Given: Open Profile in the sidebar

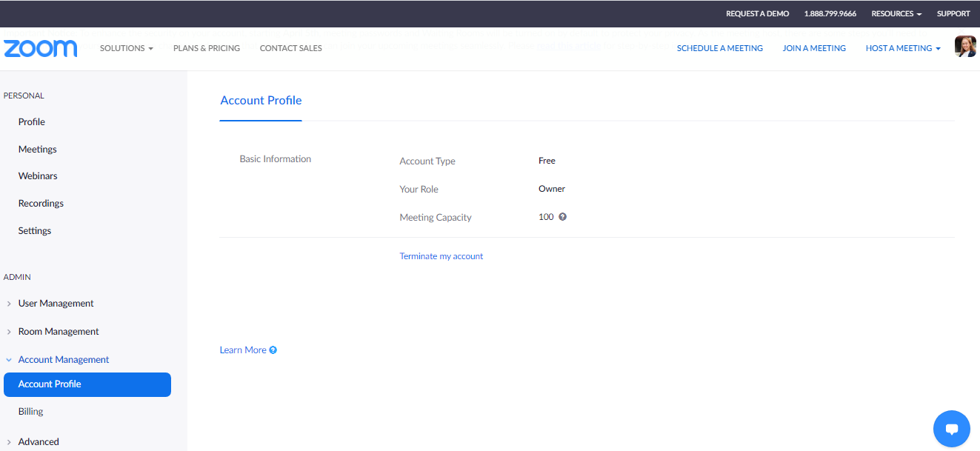Looking at the screenshot, I should (x=32, y=122).
